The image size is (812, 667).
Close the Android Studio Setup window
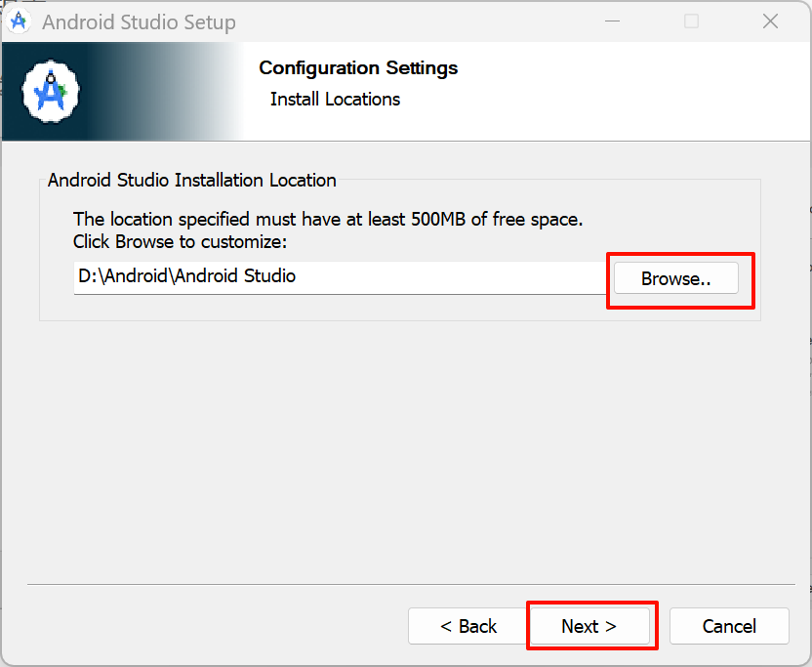[770, 21]
